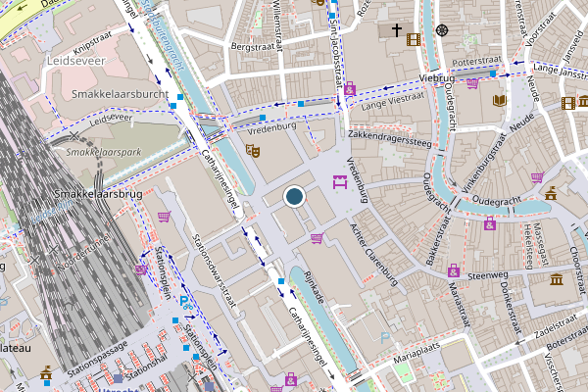Click the shopping bag icon on Mariastraat
Viewport: 588px width, 392px height.
(454, 270)
